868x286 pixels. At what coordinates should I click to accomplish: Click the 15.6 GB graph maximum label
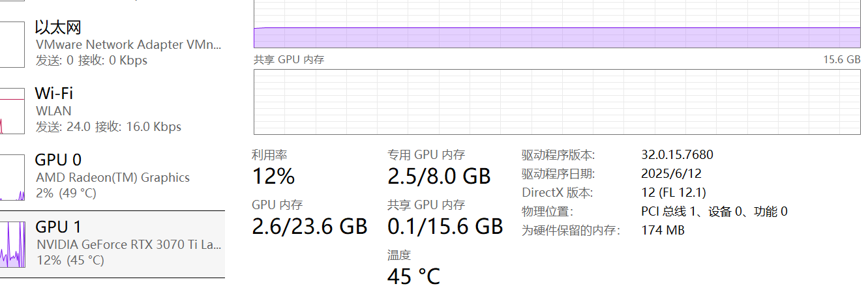(x=841, y=59)
